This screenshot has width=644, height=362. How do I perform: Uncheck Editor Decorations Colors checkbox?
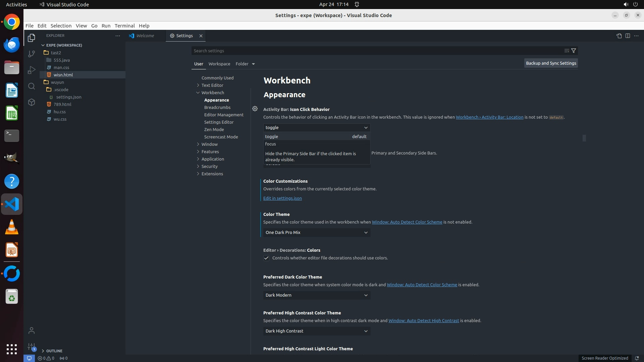point(266,258)
